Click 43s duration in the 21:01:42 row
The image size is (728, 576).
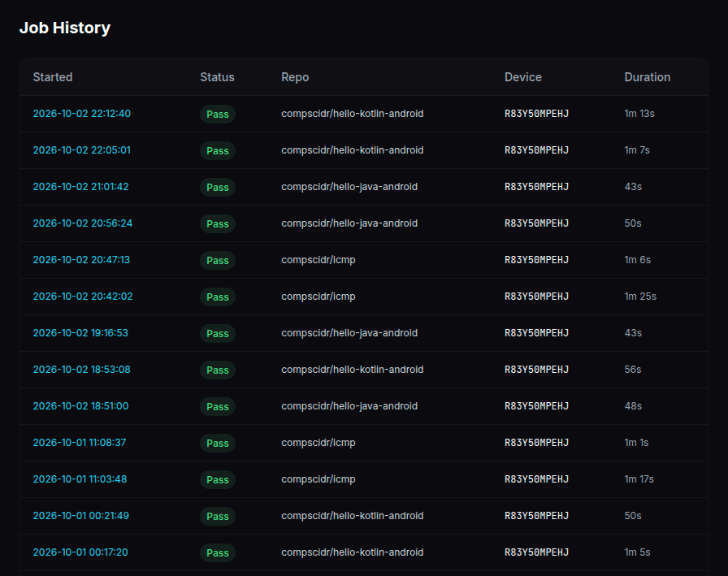(x=633, y=187)
